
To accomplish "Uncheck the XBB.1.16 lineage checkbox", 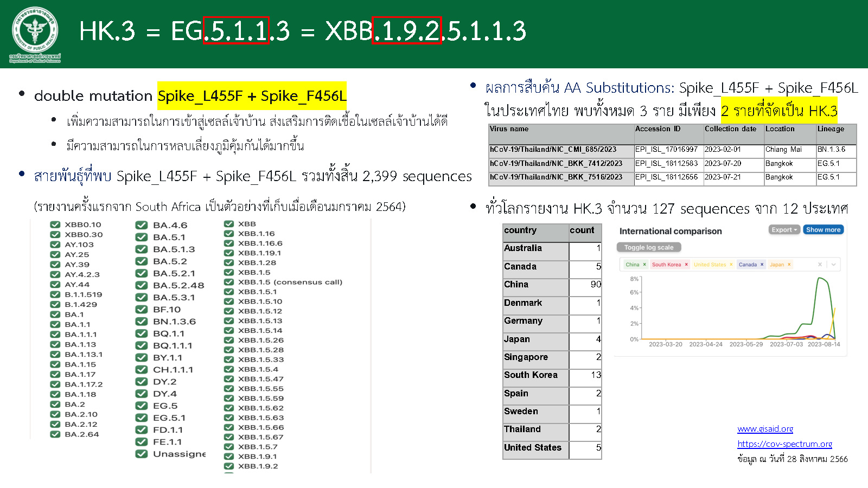I will [229, 234].
